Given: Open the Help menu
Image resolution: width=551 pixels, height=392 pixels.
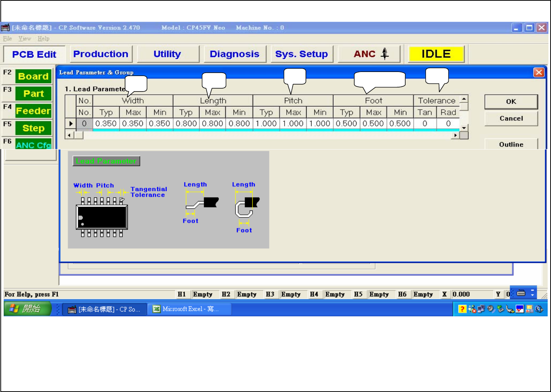Looking at the screenshot, I should 44,38.
